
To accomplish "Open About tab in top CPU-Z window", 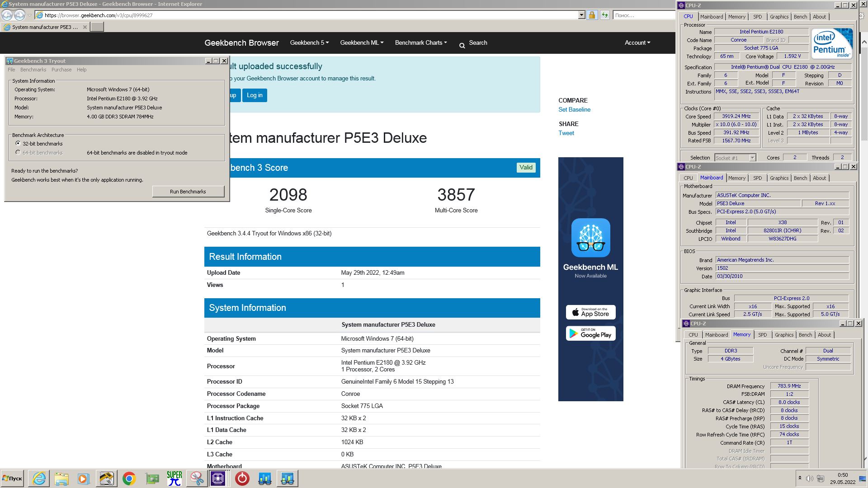I will coord(819,17).
